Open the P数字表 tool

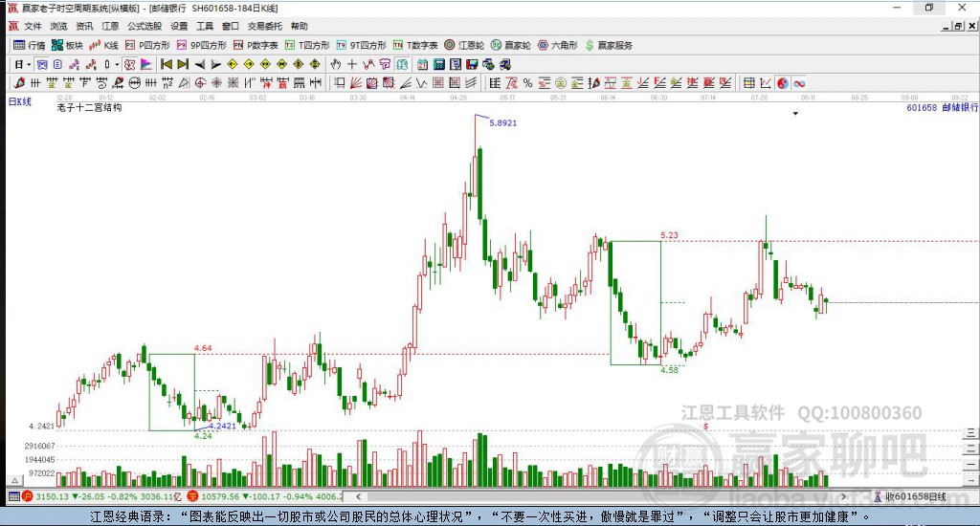255,46
